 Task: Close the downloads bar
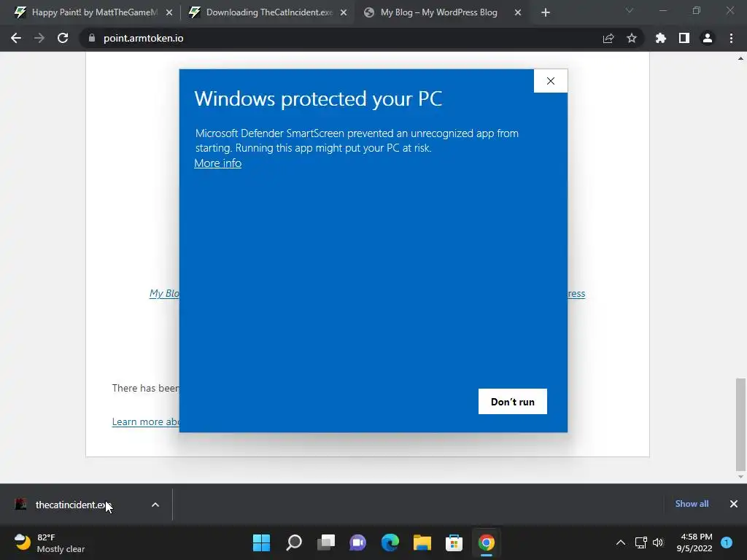coord(734,504)
